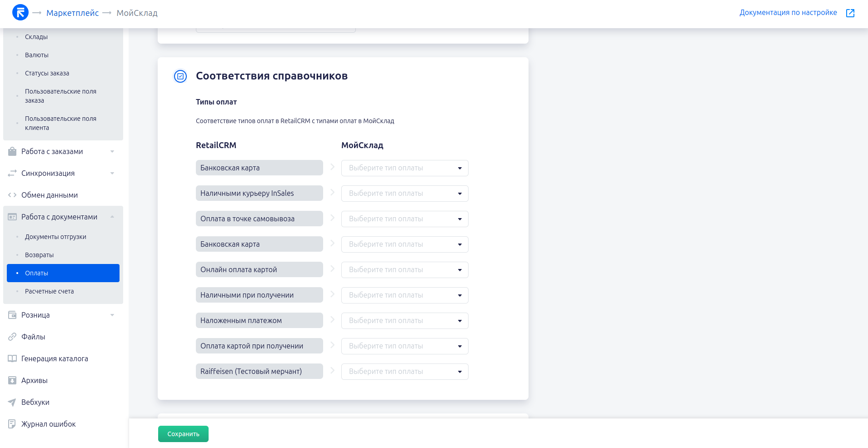Image resolution: width=868 pixels, height=448 pixels.
Task: Open payment type dropdown for Raiffeisen (Тестовый мерчант)
Action: [404, 372]
